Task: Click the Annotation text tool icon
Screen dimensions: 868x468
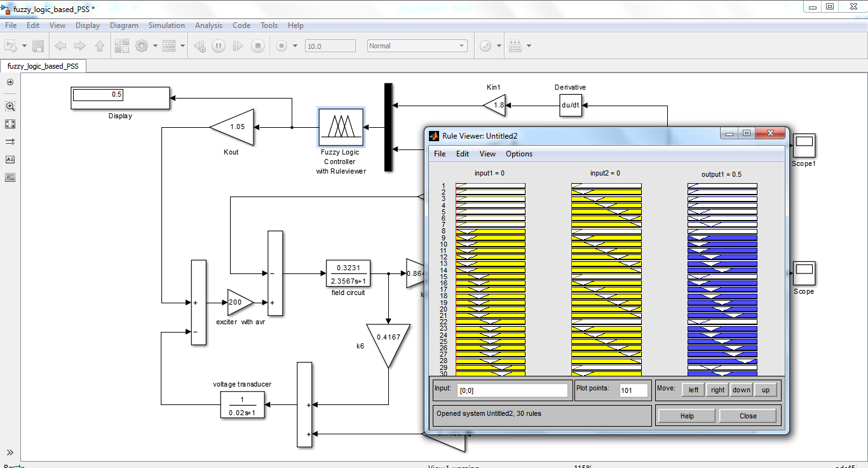Action: [x=10, y=160]
